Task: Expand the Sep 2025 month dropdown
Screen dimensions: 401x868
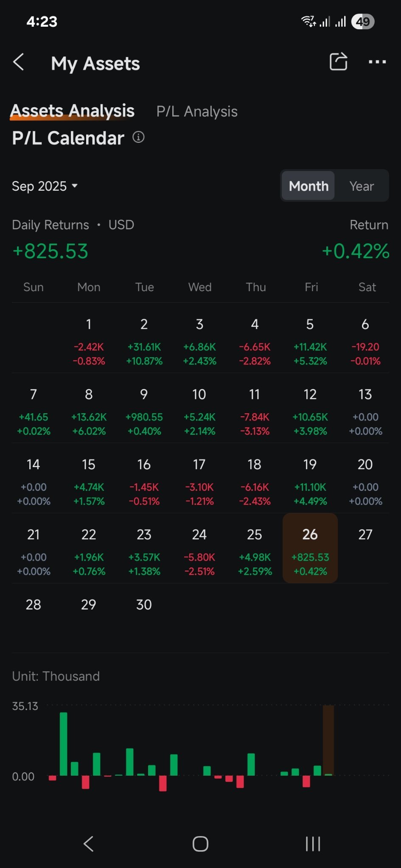Action: click(x=45, y=186)
